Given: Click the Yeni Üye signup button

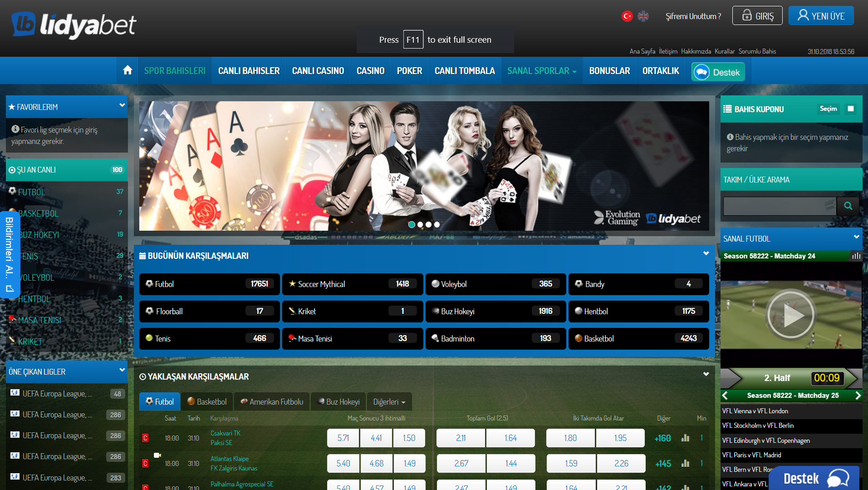Looking at the screenshot, I should click(821, 16).
